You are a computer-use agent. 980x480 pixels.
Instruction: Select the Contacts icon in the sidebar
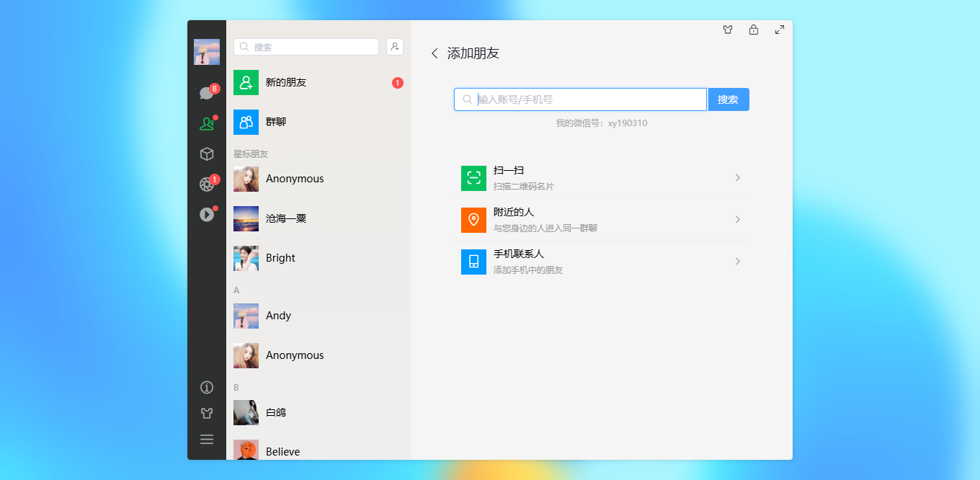coord(207,123)
